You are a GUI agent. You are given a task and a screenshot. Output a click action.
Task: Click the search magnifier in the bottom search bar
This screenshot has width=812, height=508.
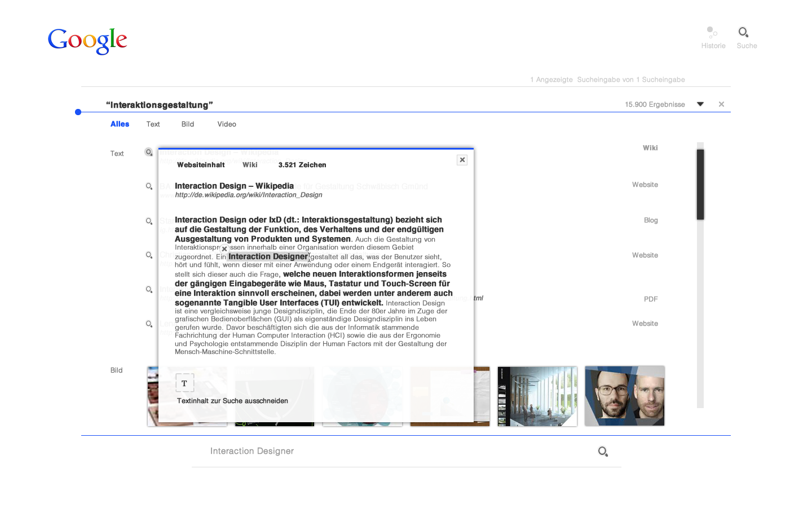602,451
